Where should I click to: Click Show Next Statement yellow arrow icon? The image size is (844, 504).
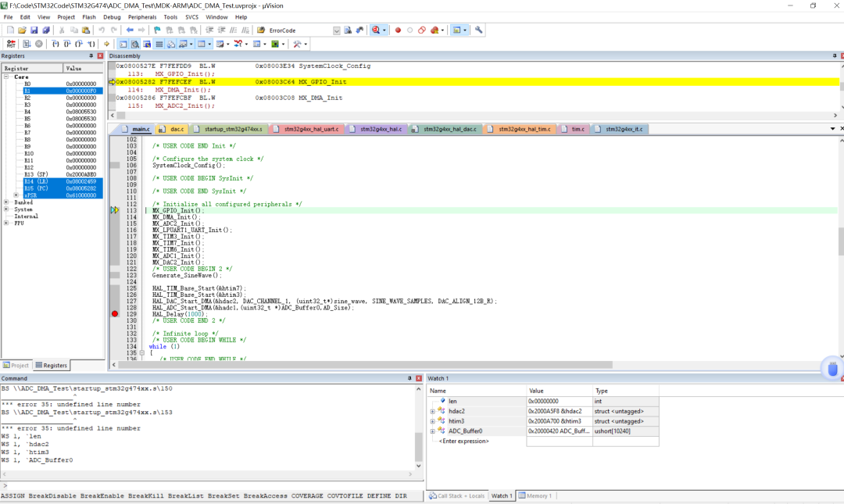tap(106, 44)
